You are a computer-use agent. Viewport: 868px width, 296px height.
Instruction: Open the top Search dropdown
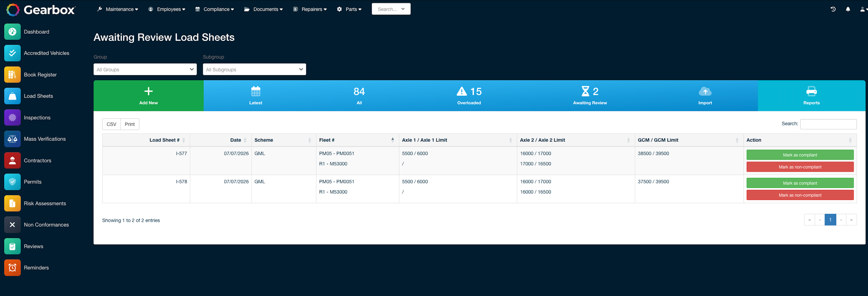(x=391, y=9)
